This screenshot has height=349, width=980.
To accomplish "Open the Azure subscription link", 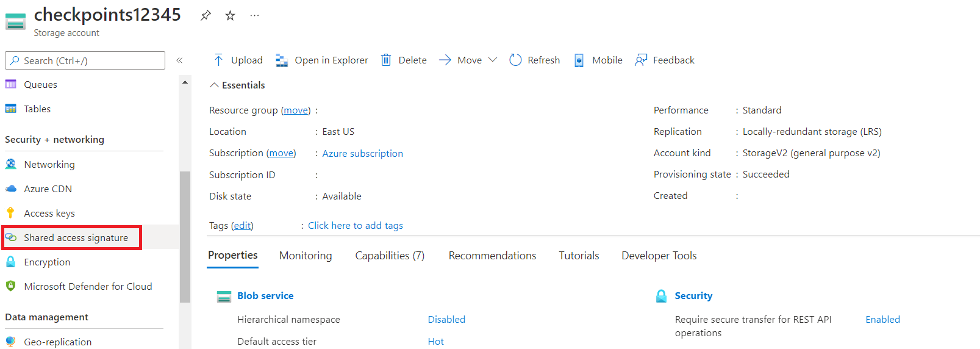I will point(363,153).
